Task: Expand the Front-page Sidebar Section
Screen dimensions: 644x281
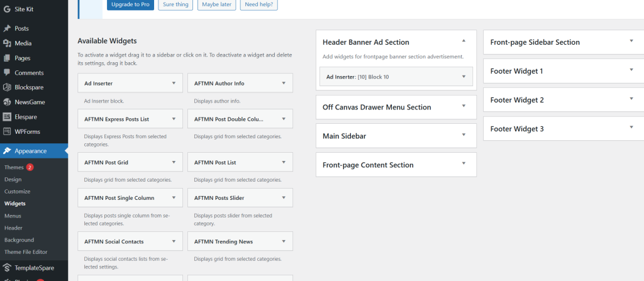Action: click(631, 41)
